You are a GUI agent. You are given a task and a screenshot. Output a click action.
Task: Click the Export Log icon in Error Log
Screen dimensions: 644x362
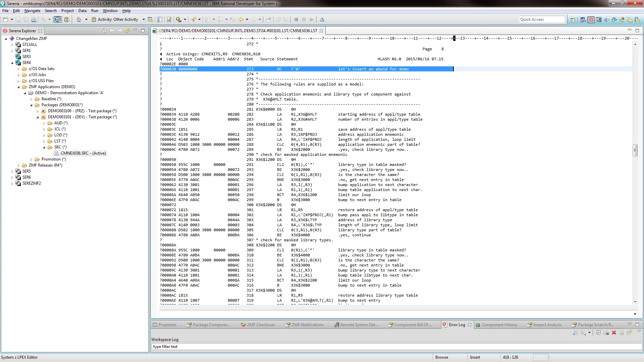tap(575, 333)
